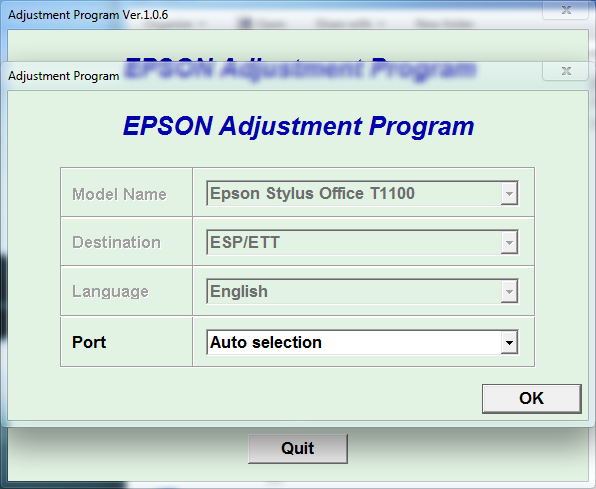Expand the Language dropdown arrow
596x489 pixels.
[x=509, y=291]
